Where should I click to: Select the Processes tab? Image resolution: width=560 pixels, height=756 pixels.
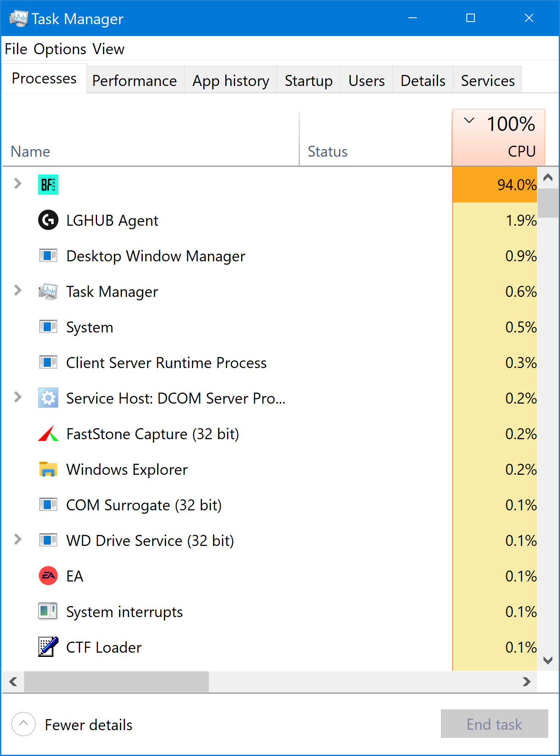tap(44, 78)
